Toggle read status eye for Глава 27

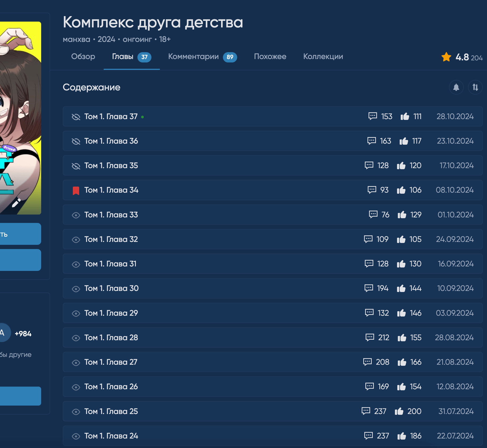pos(76,363)
